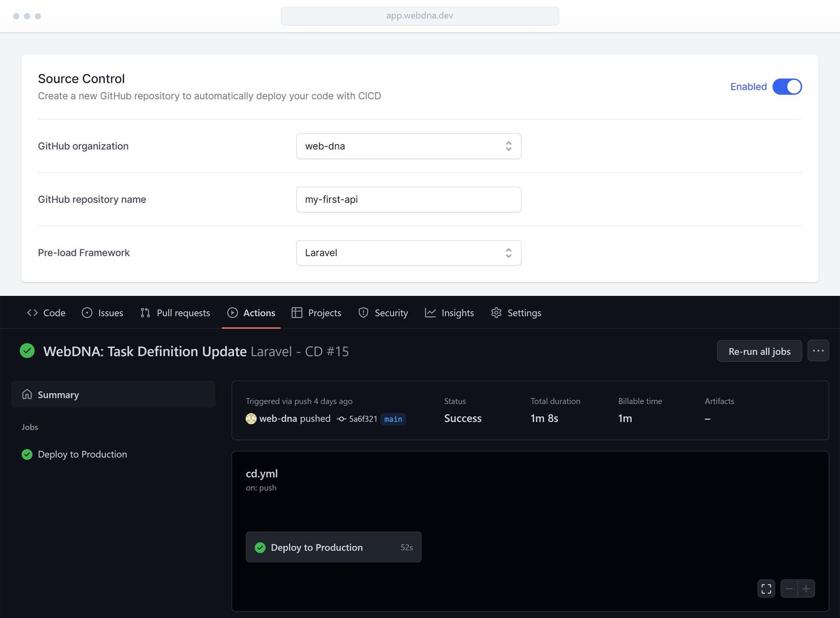840x618 pixels.
Task: Select the Summary sidebar item
Action: [113, 395]
